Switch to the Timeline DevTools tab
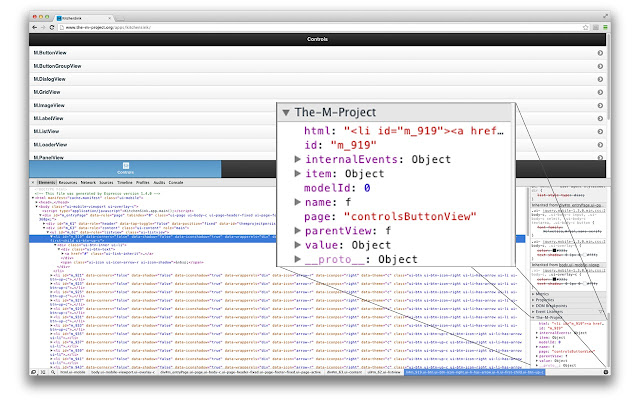640x400 pixels. pyautogui.click(x=124, y=182)
